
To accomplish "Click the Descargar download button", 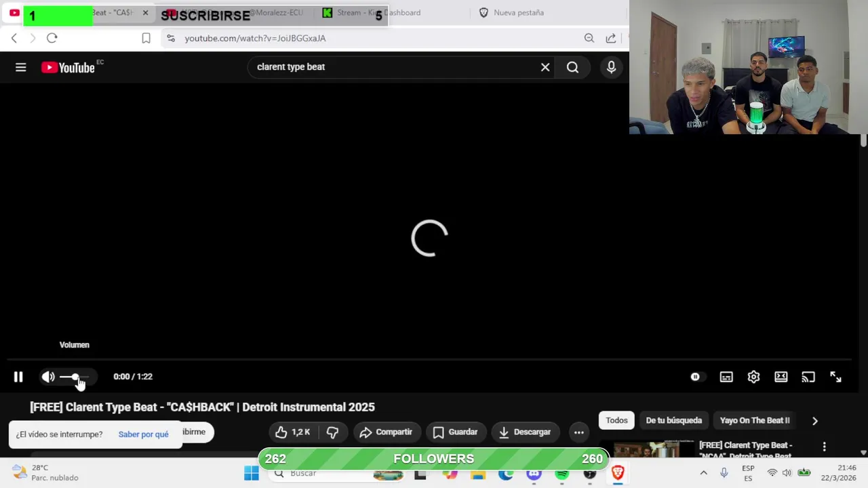I will (525, 432).
